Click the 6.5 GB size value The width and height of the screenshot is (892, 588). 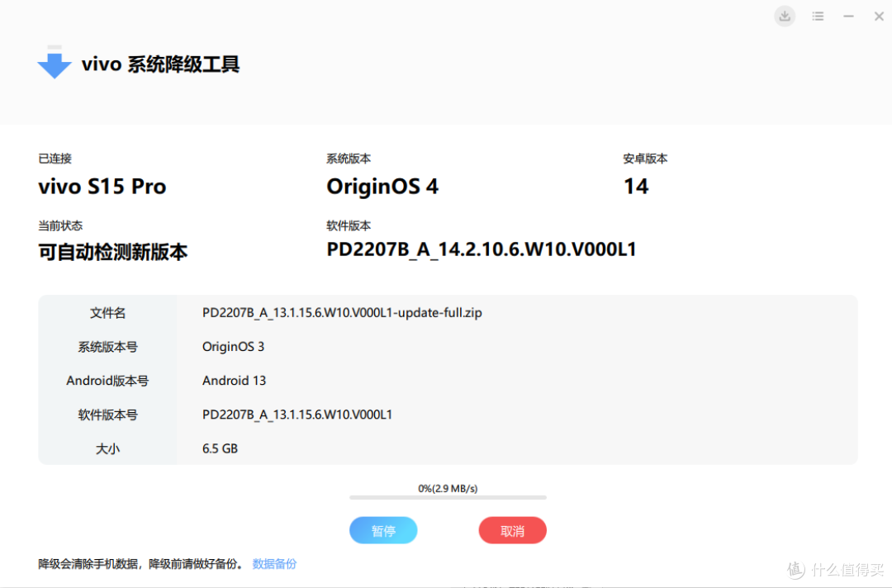(221, 448)
